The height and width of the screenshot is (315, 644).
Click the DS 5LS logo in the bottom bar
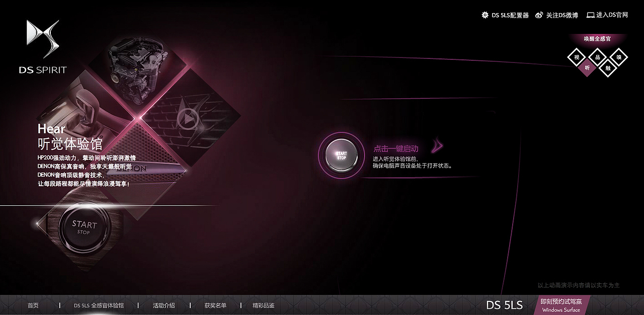click(x=505, y=305)
